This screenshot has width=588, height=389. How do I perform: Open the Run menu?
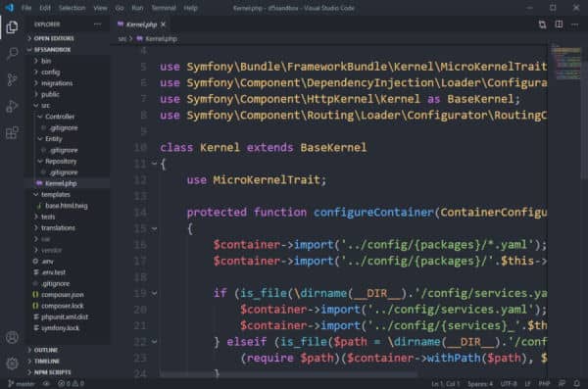(x=137, y=8)
